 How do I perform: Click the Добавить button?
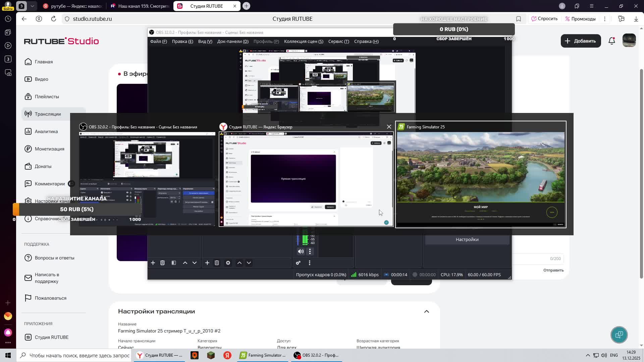(x=581, y=41)
